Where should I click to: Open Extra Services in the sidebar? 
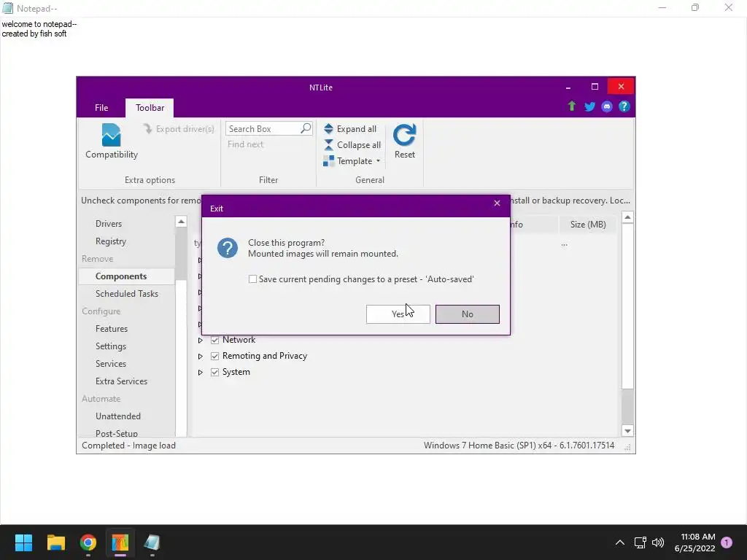[122, 381]
